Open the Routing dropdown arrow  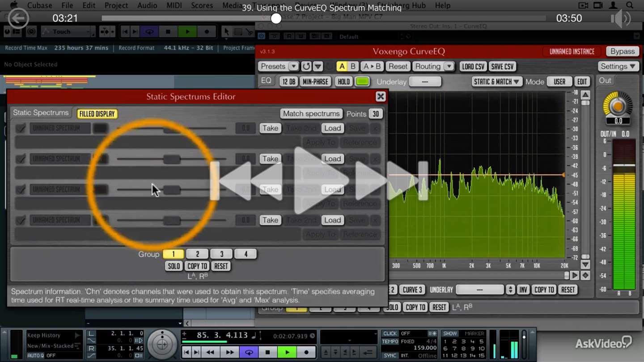[x=449, y=67]
